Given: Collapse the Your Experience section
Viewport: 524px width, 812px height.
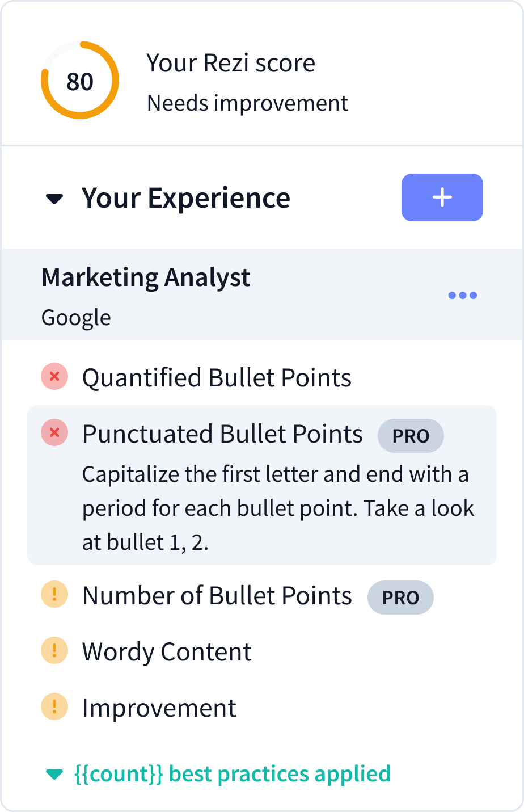Looking at the screenshot, I should pos(54,197).
